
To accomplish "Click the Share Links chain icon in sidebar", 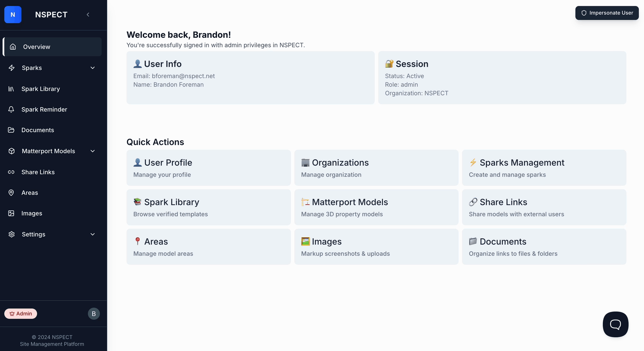I will [11, 172].
